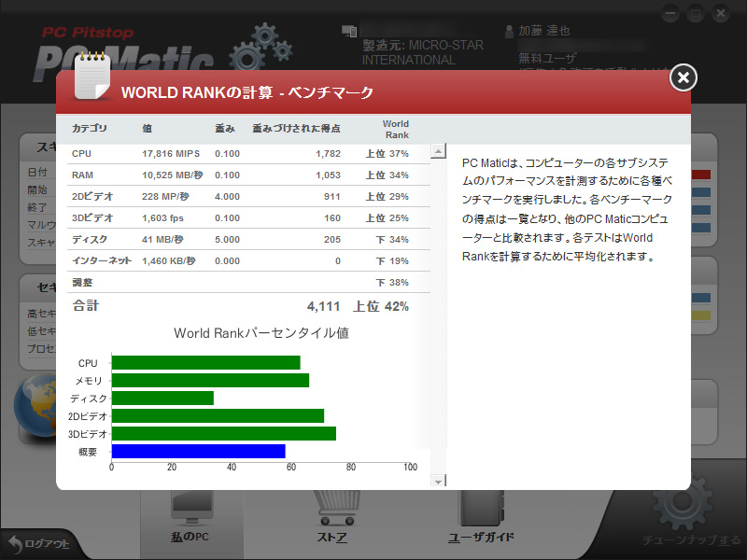Click the blue 概要 bar in chart

pos(199,452)
